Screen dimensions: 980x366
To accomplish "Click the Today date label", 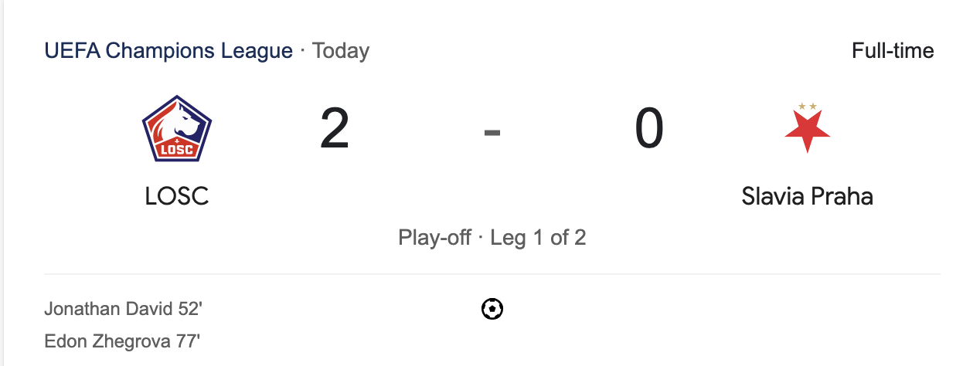I will pyautogui.click(x=341, y=51).
